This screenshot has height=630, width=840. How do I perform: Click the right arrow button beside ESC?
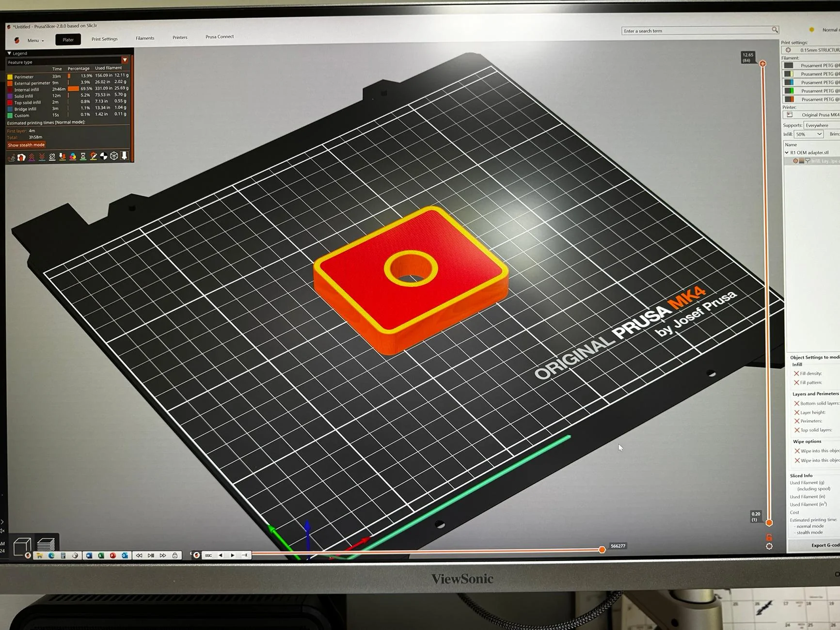coord(233,555)
